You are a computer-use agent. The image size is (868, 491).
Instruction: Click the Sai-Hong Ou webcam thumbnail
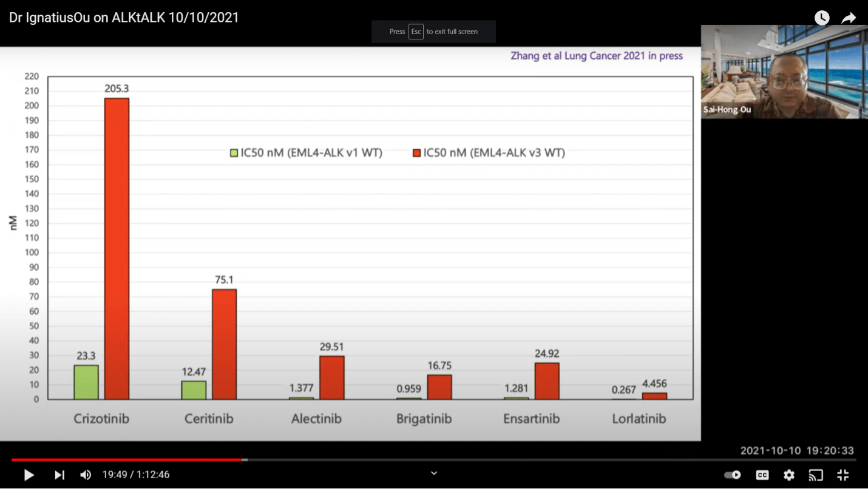coord(784,72)
